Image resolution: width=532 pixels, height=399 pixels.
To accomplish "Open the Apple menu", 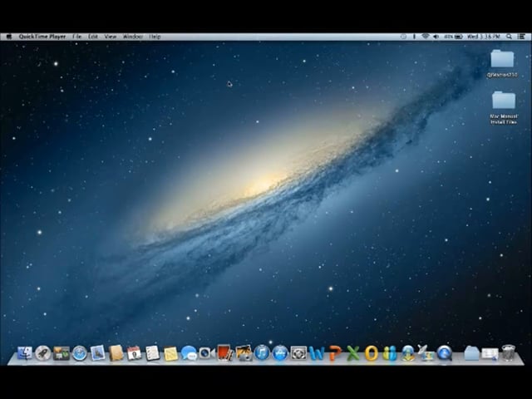I will pyautogui.click(x=9, y=37).
